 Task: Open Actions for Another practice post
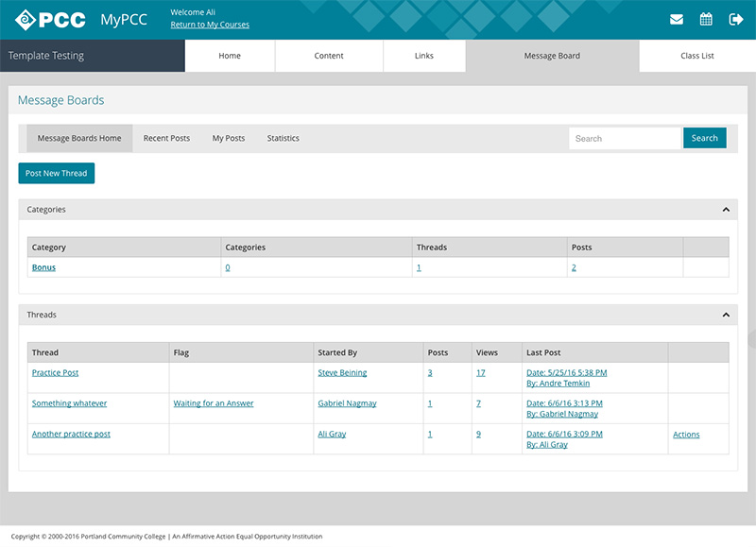tap(686, 435)
